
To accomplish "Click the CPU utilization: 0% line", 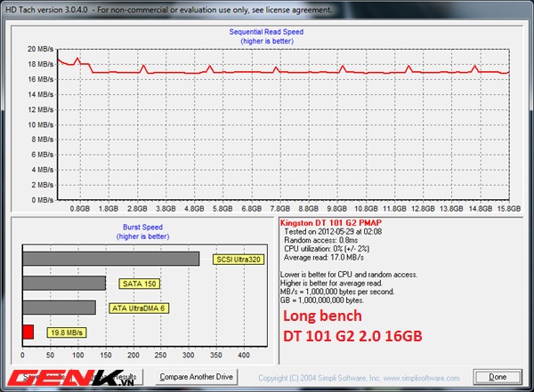I will [327, 249].
